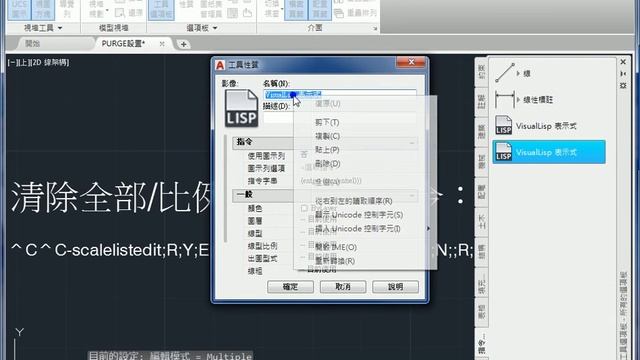Open the 選項板 panel dropdown
This screenshot has height=360, width=640.
(x=215, y=28)
